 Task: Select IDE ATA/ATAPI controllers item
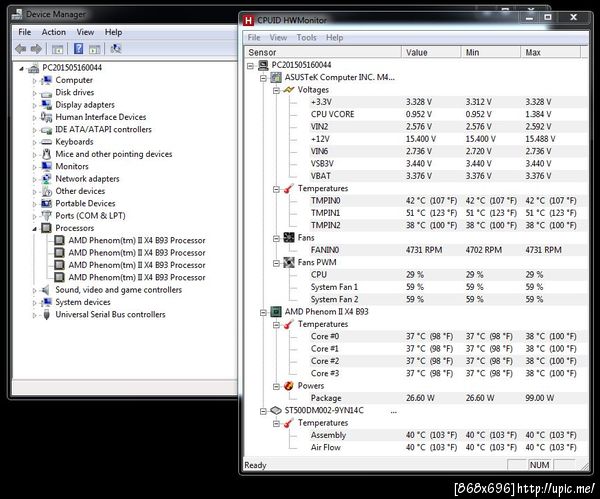[103, 129]
